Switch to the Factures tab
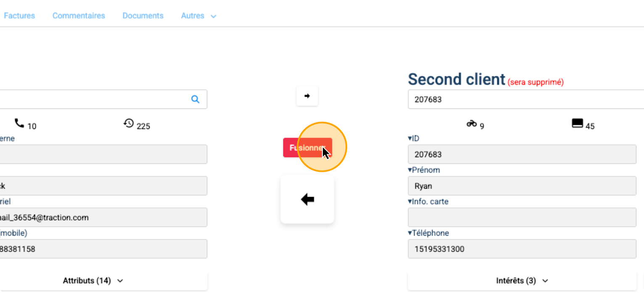The height and width of the screenshot is (294, 644). (x=19, y=16)
